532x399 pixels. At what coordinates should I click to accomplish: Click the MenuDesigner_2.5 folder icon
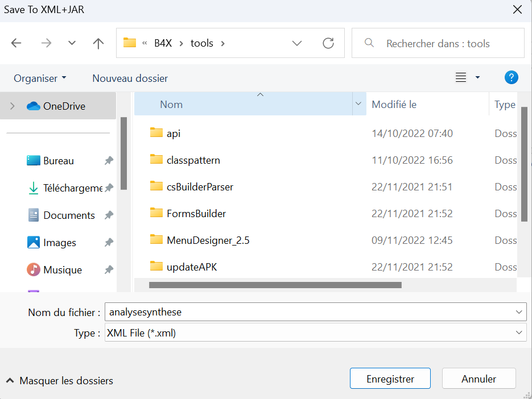point(156,239)
